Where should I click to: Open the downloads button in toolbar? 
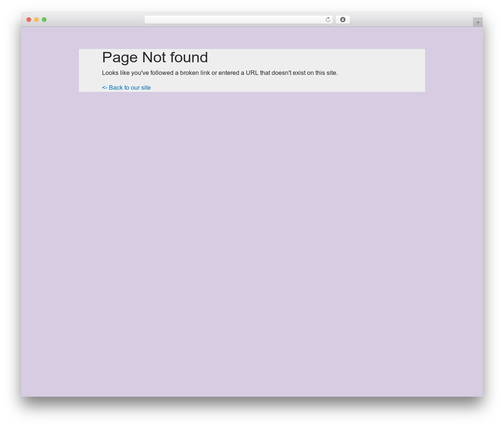(343, 20)
